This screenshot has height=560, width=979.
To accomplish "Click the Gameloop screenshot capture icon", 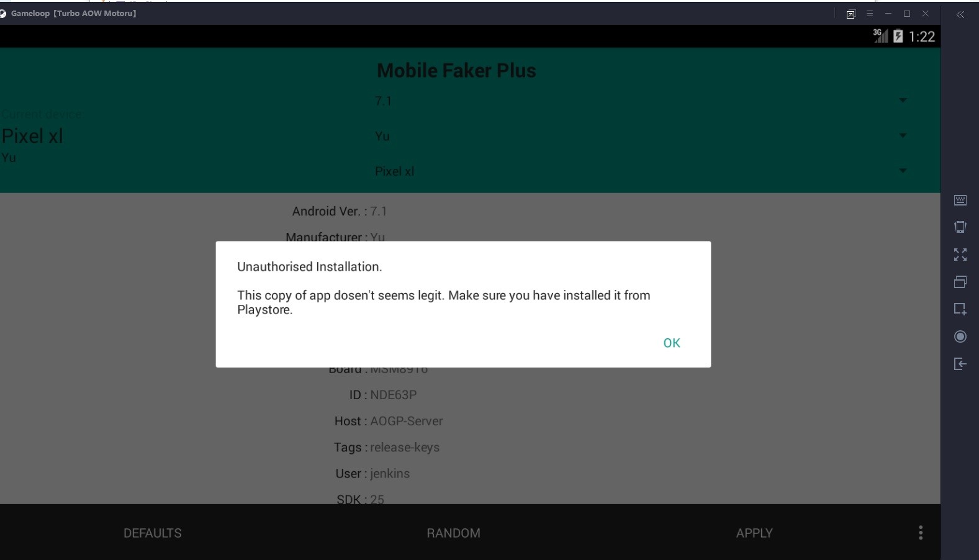I will coord(960,309).
